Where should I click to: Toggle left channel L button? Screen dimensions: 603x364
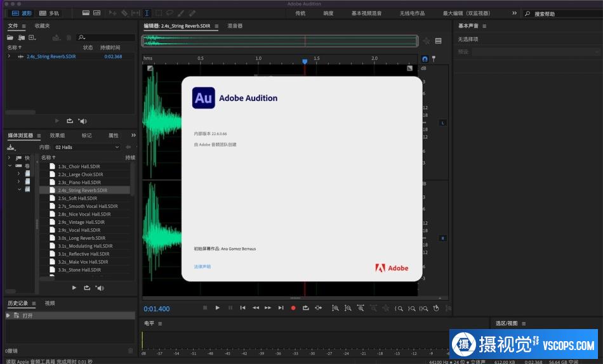tap(442, 122)
